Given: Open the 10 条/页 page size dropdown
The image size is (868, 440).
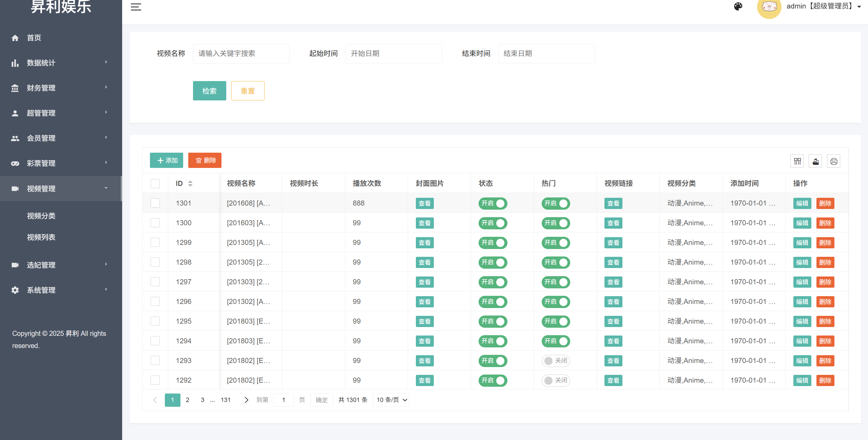Looking at the screenshot, I should click(391, 400).
